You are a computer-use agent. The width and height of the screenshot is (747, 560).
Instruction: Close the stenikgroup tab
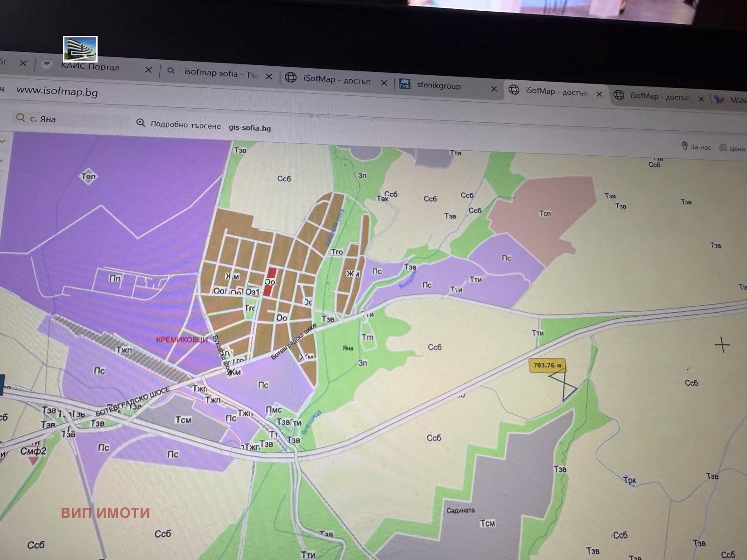coord(494,89)
